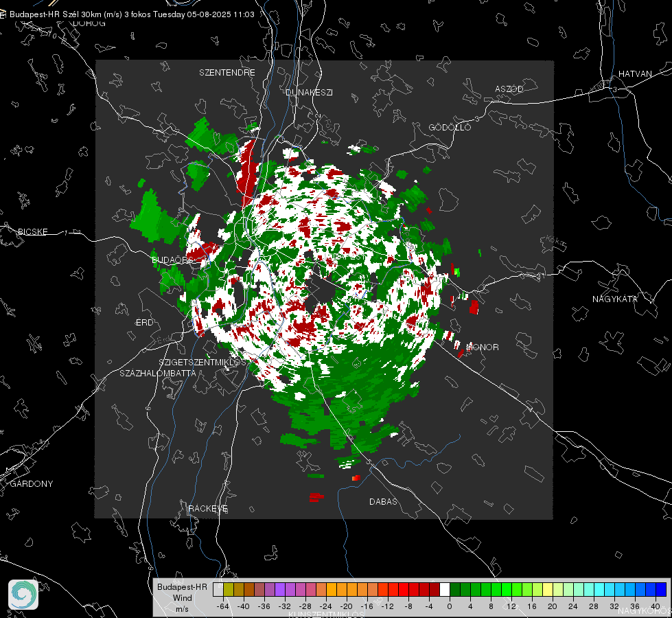Click the -64 value on the legend scale
Image resolution: width=672 pixels, height=618 pixels.
(x=222, y=606)
